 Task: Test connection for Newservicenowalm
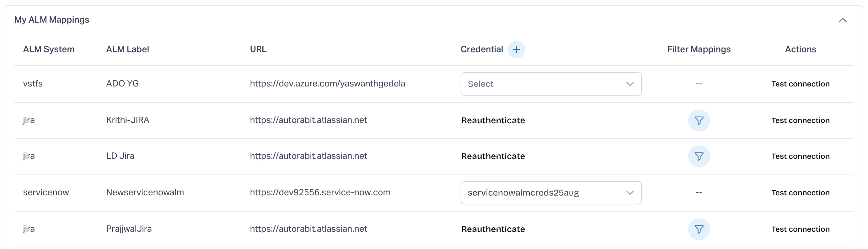click(x=800, y=193)
